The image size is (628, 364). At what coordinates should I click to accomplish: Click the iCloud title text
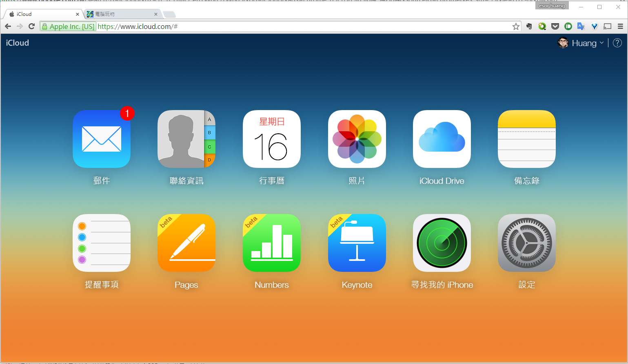[x=18, y=43]
